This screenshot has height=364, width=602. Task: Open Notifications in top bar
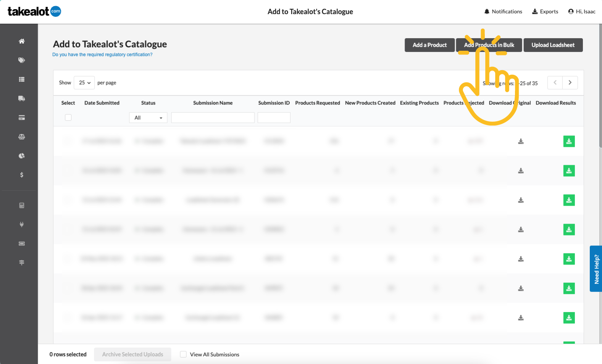pos(503,11)
